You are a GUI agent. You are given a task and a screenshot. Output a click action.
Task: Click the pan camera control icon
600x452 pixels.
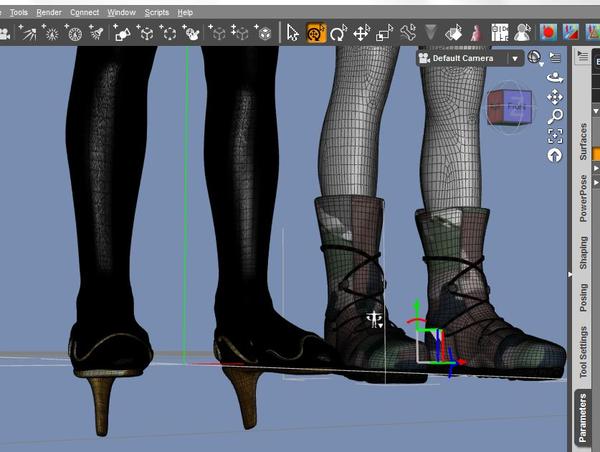coord(555,97)
